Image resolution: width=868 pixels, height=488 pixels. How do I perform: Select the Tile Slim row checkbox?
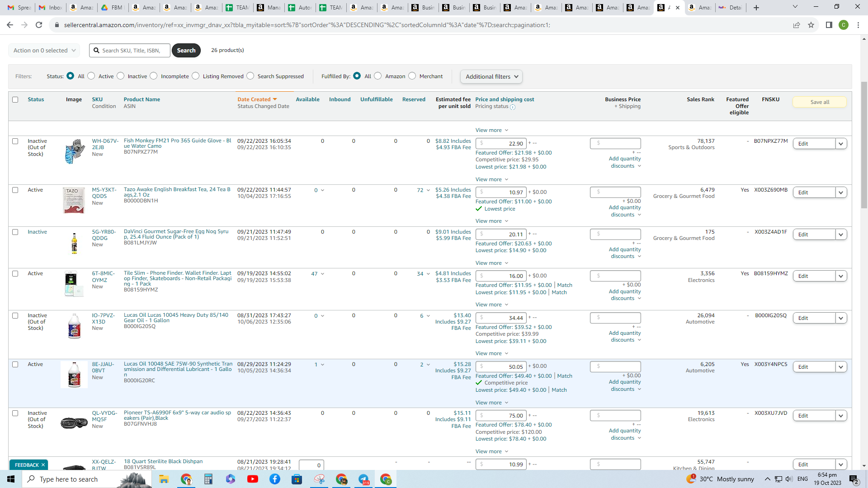coord(15,273)
